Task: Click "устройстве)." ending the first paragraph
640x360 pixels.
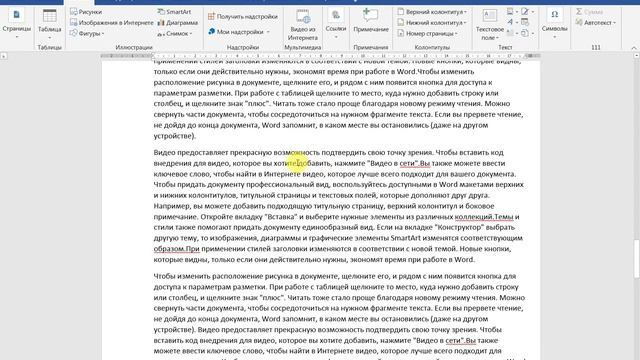Action: click(175, 136)
